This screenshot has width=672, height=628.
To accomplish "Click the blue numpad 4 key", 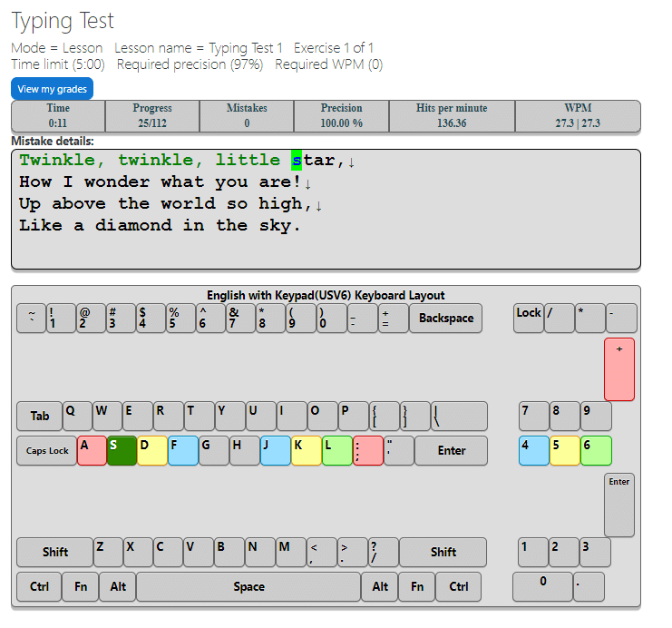I will (533, 451).
